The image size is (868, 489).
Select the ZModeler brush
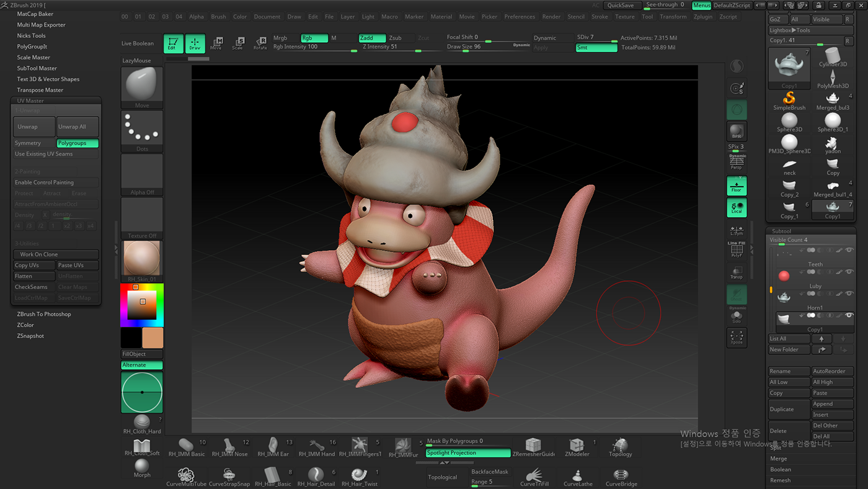point(577,448)
